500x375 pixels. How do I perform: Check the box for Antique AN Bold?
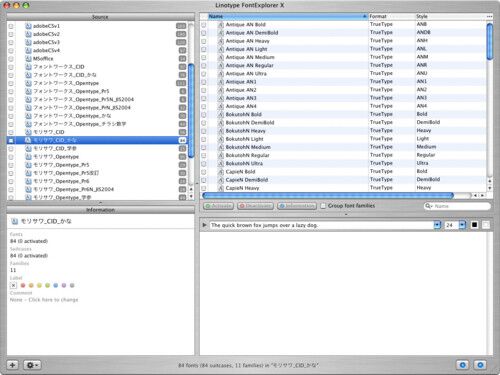pos(204,25)
